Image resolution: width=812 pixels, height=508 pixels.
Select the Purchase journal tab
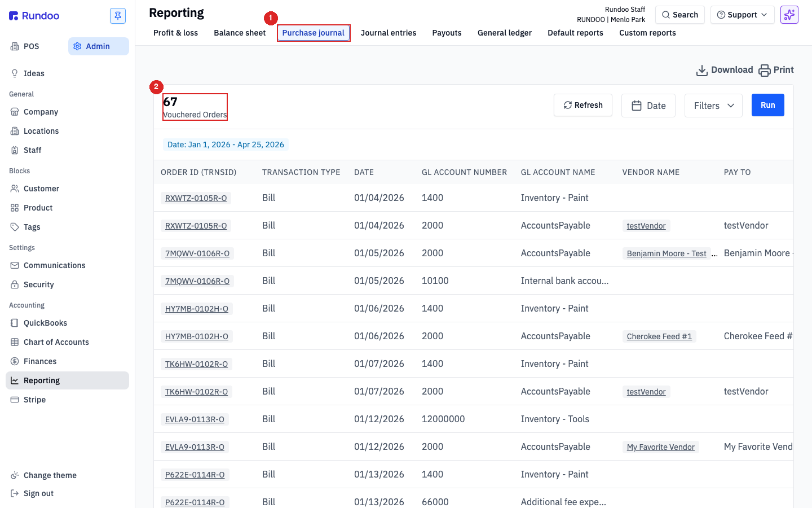(314, 33)
